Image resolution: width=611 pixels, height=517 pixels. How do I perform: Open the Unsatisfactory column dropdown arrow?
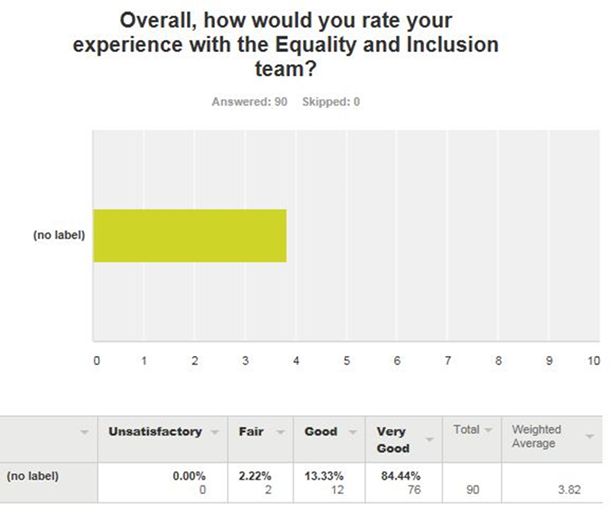(x=214, y=432)
